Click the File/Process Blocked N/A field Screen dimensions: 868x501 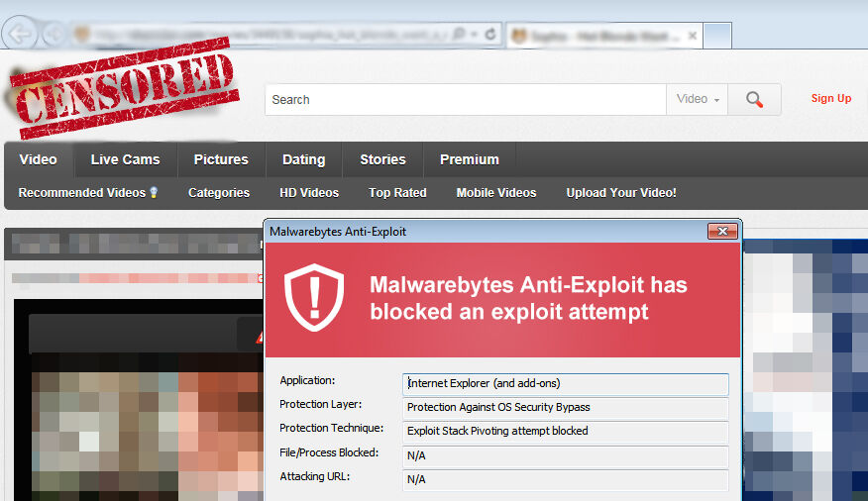[565, 455]
